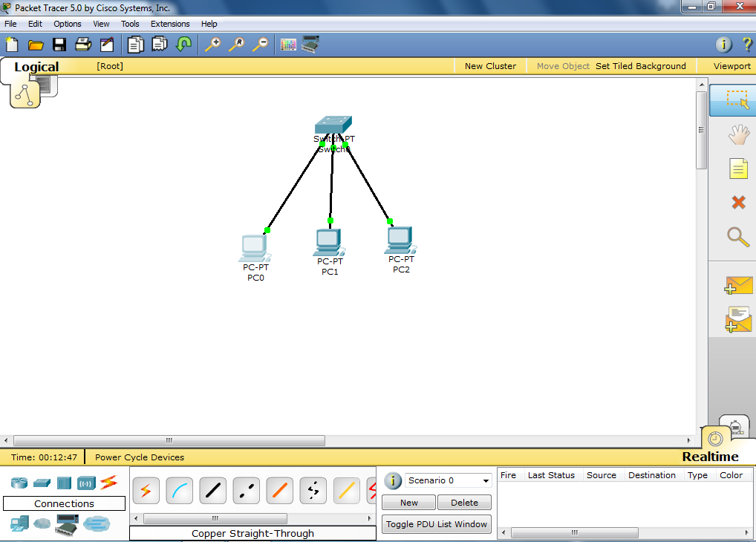Click the Undo arrow toolbar icon
The image size is (756, 542).
183,45
